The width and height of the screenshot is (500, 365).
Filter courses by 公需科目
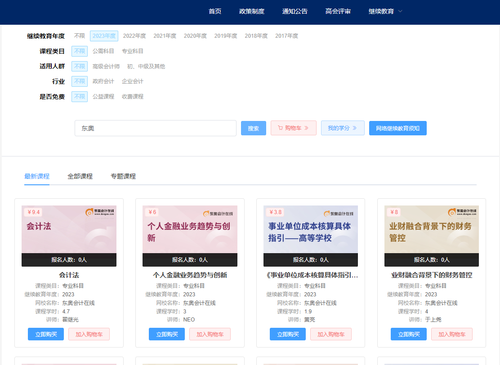coord(103,51)
